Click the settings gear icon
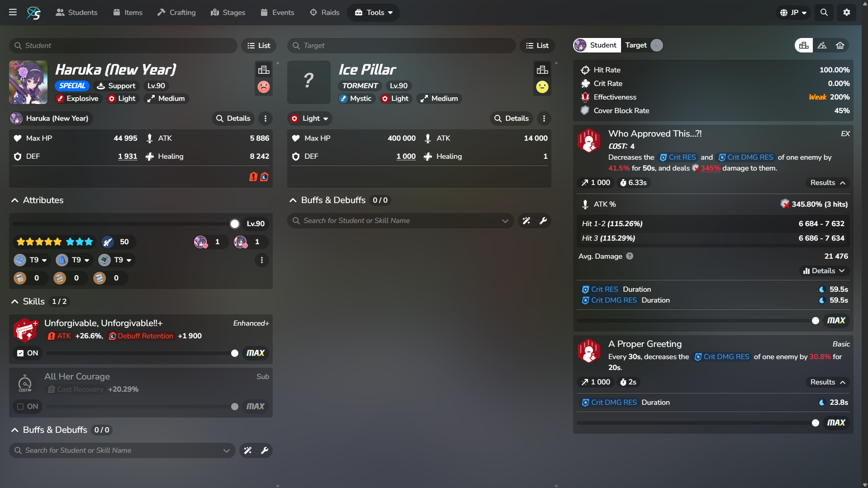This screenshot has height=488, width=868. pyautogui.click(x=847, y=12)
